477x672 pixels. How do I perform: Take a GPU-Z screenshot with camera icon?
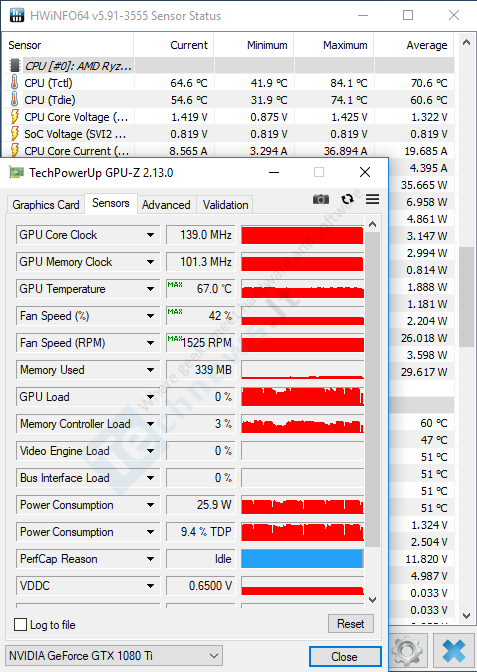tap(321, 199)
